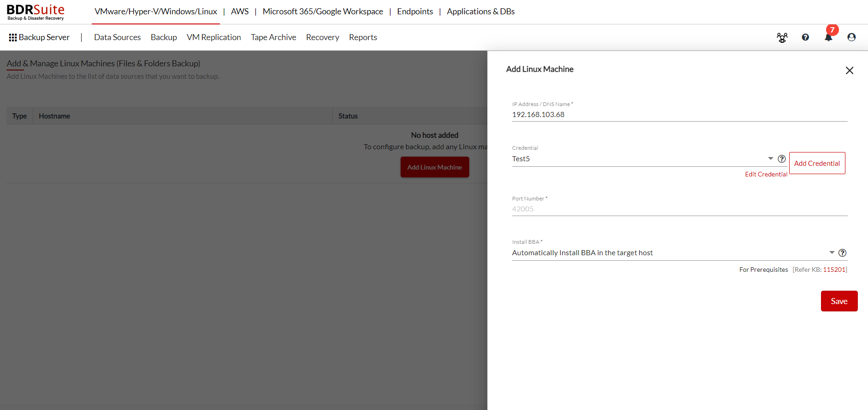868x410 pixels.
Task: Open Install BBA combo box selection
Action: (674, 253)
